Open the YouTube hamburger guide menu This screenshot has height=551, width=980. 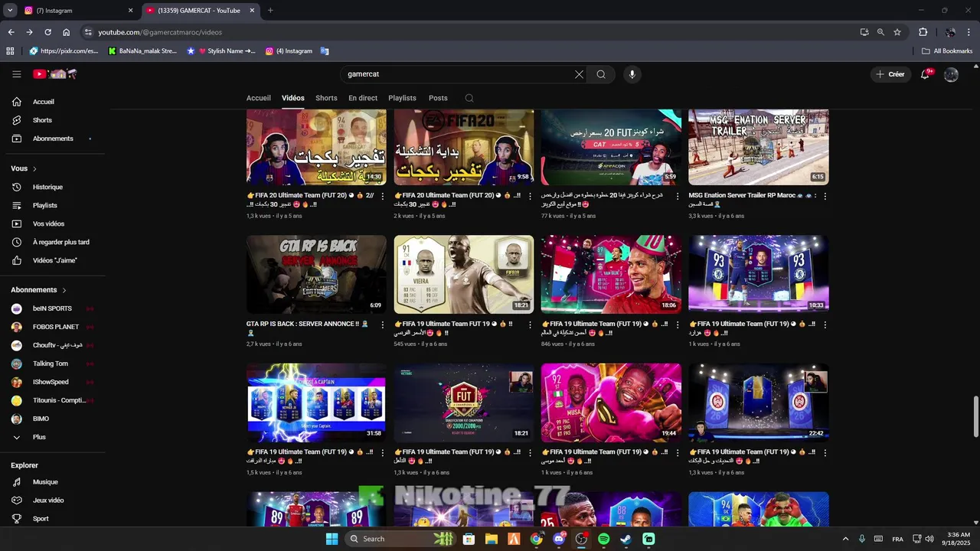tap(16, 74)
